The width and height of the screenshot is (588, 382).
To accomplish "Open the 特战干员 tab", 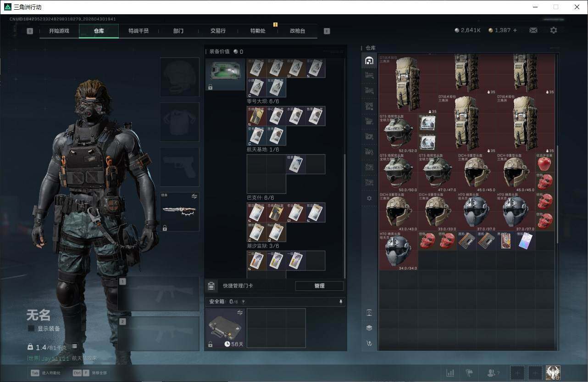I will tap(139, 31).
